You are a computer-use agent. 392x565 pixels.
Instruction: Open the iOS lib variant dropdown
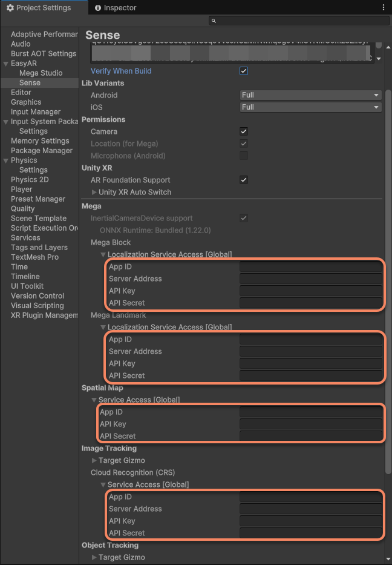[310, 107]
